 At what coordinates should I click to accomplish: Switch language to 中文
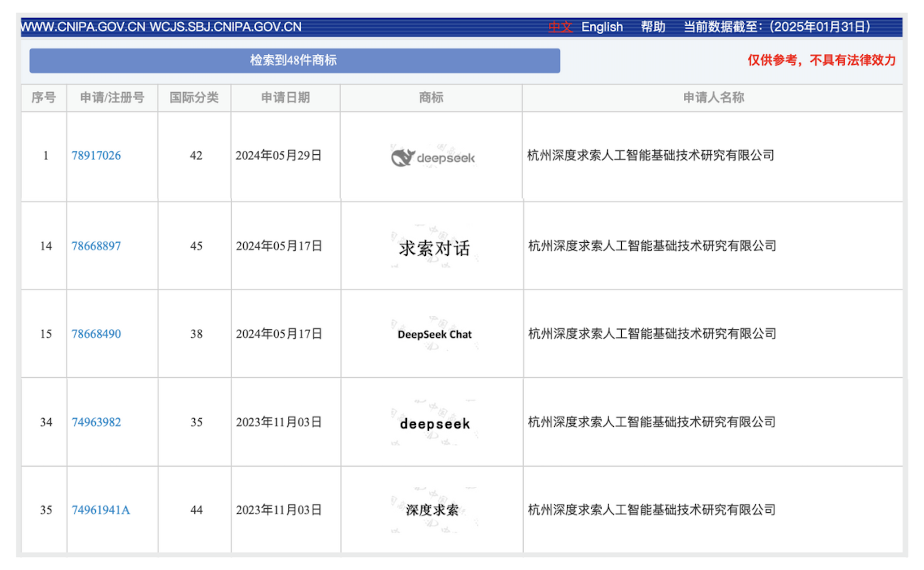(x=560, y=27)
